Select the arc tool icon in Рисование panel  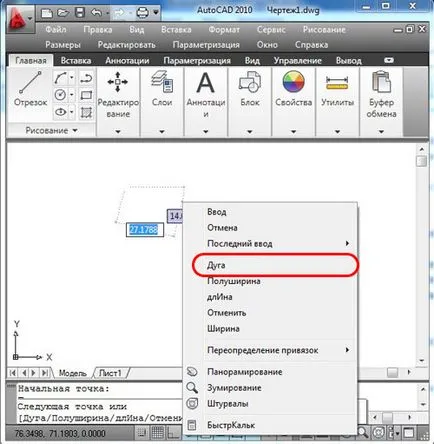[x=60, y=78]
